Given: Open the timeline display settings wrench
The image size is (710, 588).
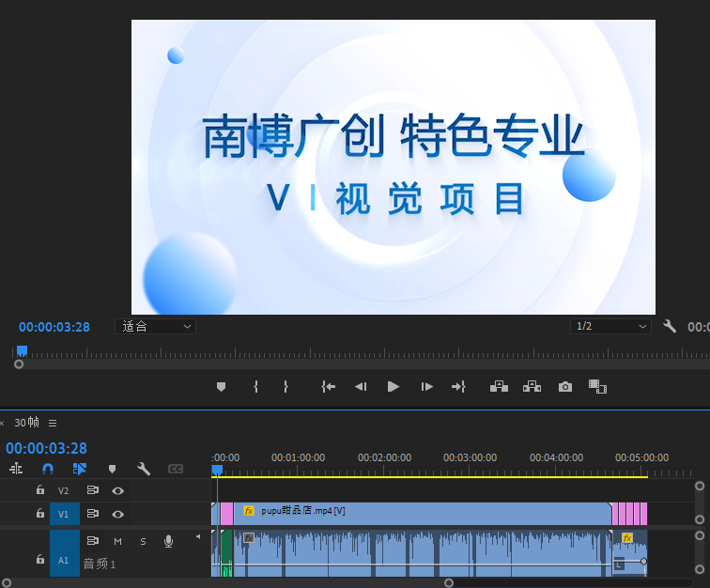Looking at the screenshot, I should (144, 468).
